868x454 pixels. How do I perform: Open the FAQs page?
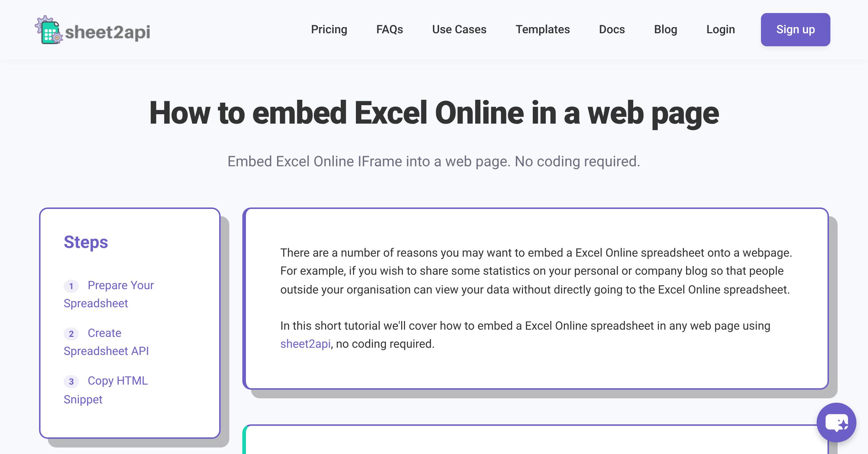pyautogui.click(x=390, y=29)
